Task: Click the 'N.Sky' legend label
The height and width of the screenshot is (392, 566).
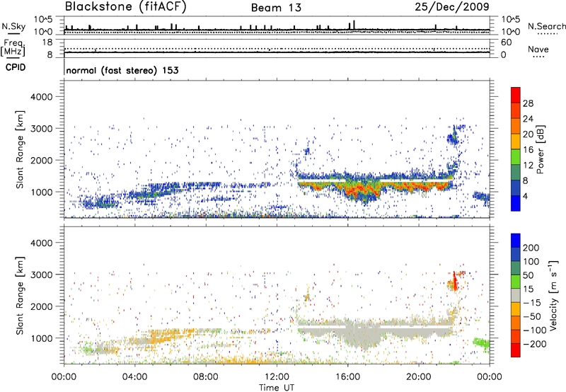Action: point(13,26)
